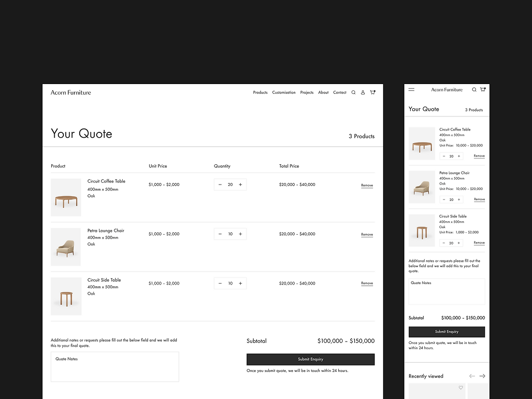Viewport: 532px width, 399px height.
Task: Go to previous recently viewed arrow
Action: click(472, 376)
